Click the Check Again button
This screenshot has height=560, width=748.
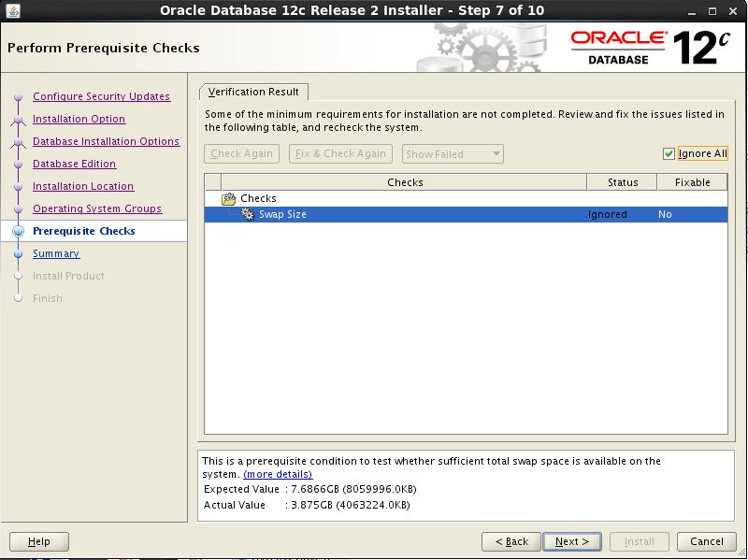pyautogui.click(x=241, y=153)
